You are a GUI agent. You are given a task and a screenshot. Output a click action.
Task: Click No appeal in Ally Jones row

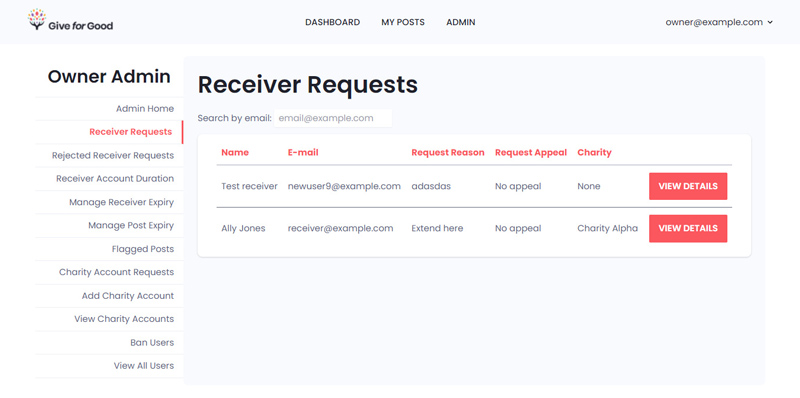[518, 229]
